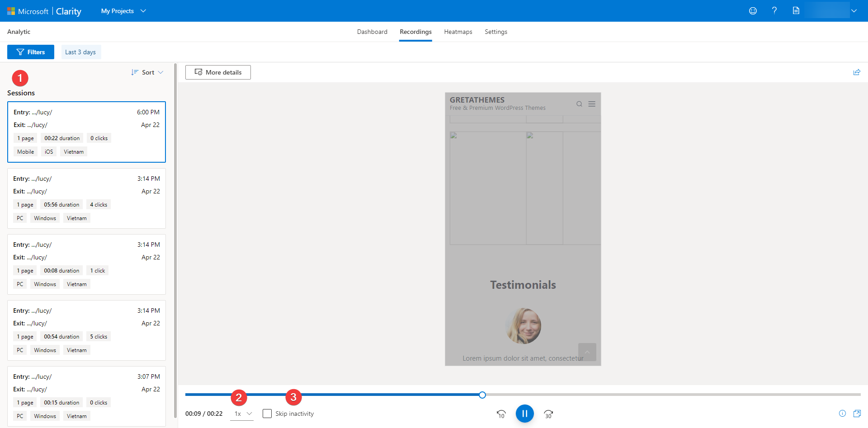The width and height of the screenshot is (868, 428).
Task: Click the smiley feedback icon in top bar
Action: (753, 11)
